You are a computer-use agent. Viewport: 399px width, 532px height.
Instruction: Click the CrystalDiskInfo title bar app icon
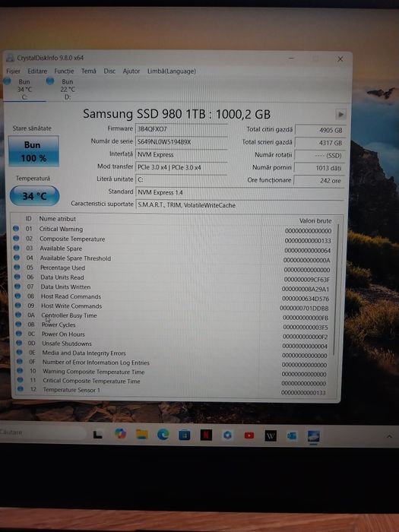tap(10, 58)
